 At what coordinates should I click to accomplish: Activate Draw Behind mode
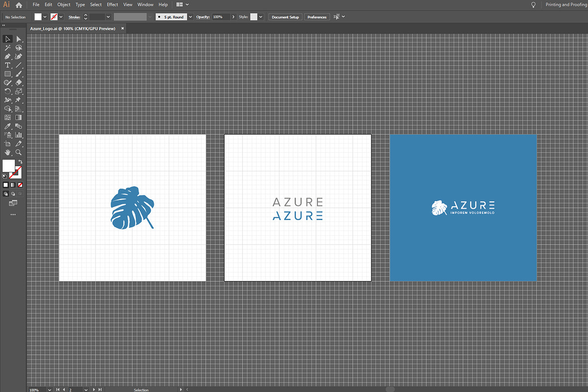(x=13, y=194)
